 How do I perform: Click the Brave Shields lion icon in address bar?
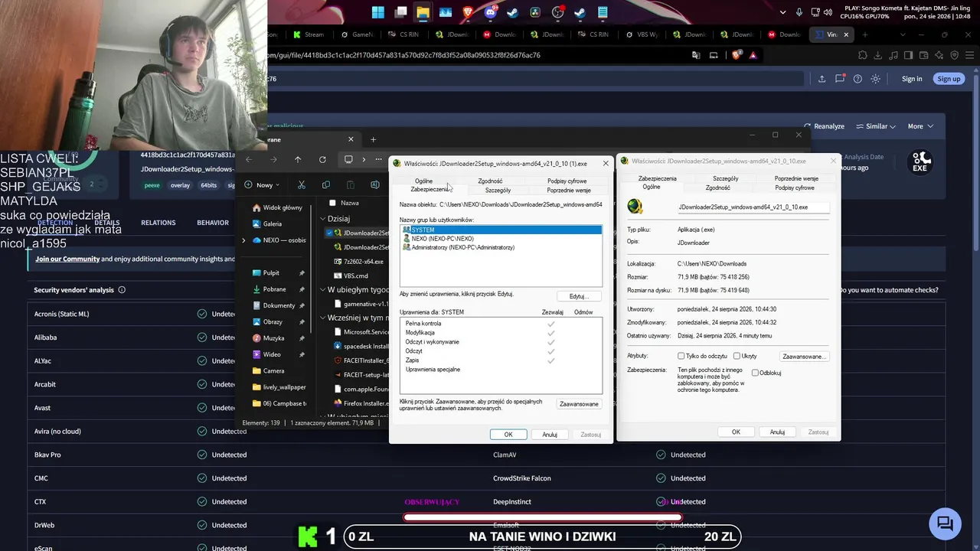(737, 55)
